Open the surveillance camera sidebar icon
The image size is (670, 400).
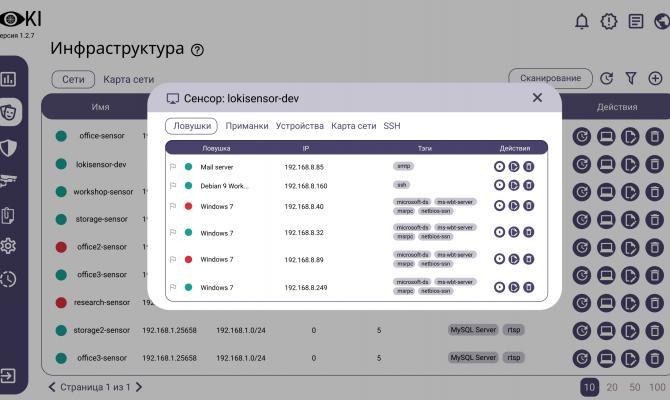click(x=8, y=180)
